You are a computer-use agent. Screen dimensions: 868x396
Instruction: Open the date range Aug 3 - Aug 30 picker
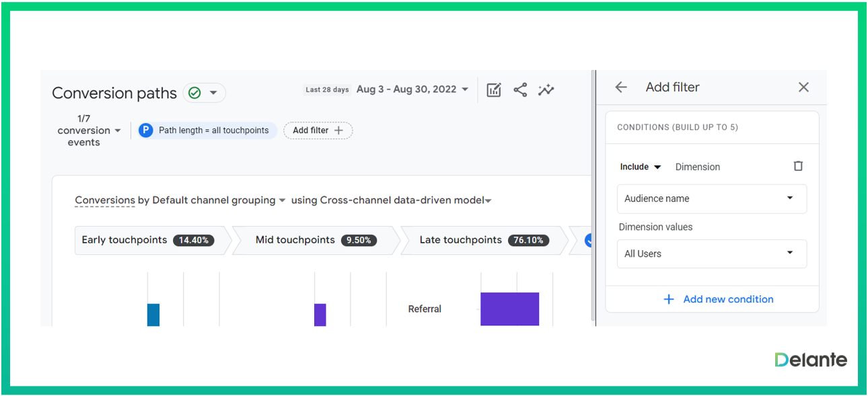412,89
